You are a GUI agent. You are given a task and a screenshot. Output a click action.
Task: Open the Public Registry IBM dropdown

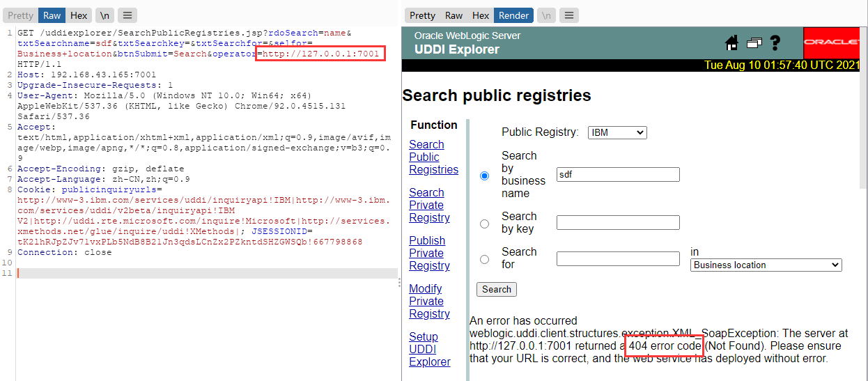click(617, 132)
